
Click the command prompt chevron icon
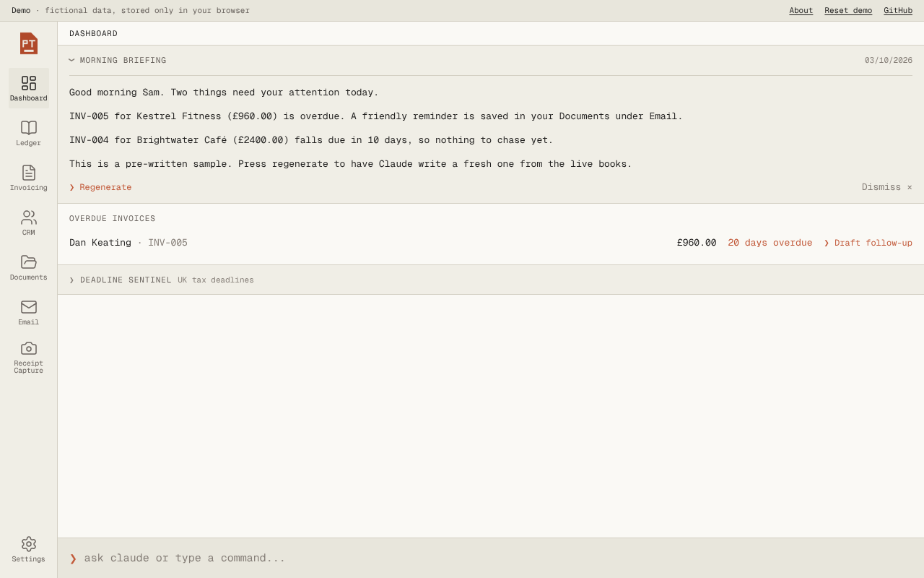73,558
